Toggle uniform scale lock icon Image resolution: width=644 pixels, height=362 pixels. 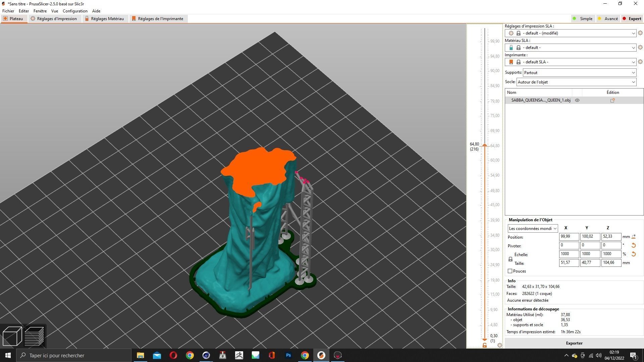point(511,259)
